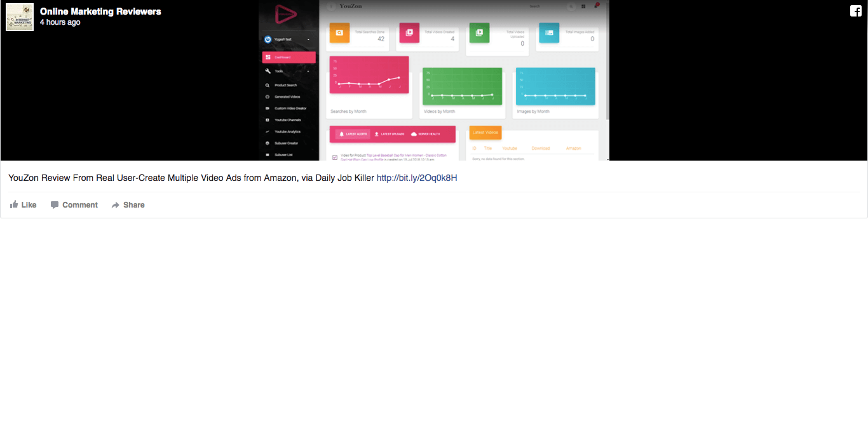868x438 pixels.
Task: Open the '4 hours ago' timestamp link
Action: tap(60, 22)
